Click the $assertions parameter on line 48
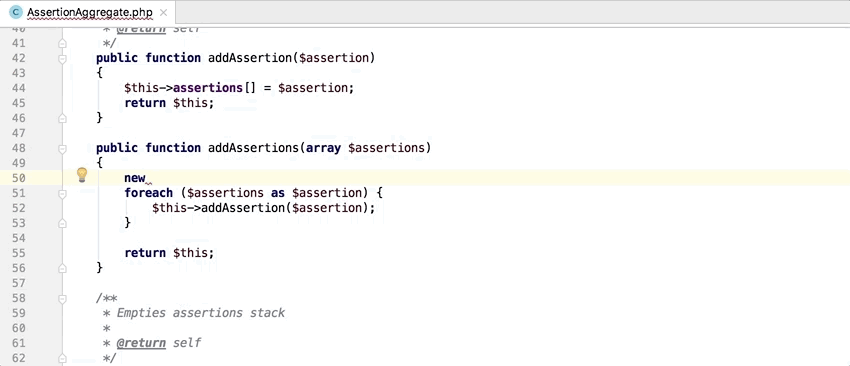The image size is (850, 366). point(386,148)
